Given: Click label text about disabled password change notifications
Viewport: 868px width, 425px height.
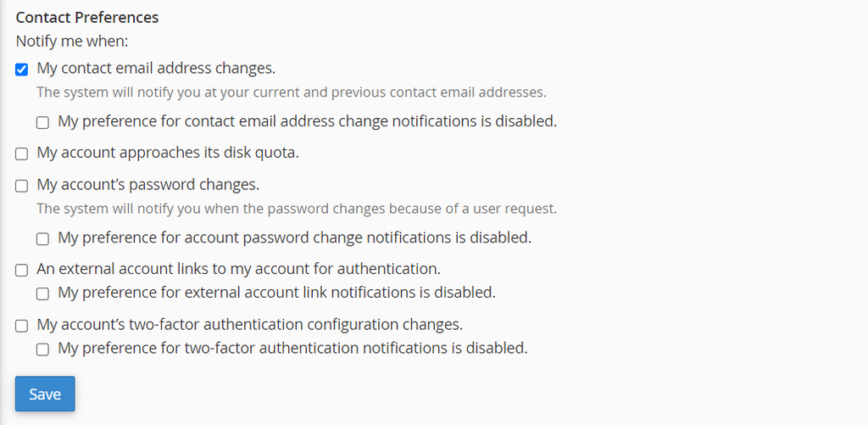Looking at the screenshot, I should [294, 238].
